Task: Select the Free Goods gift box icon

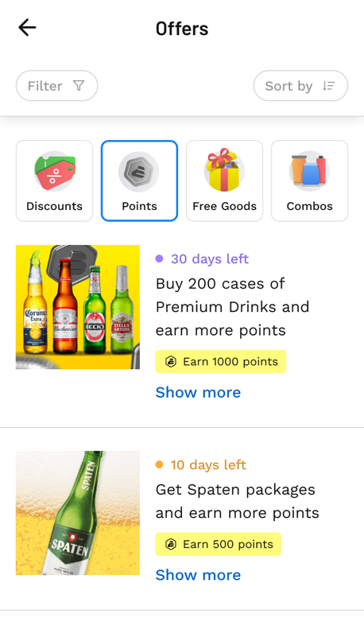Action: click(224, 169)
